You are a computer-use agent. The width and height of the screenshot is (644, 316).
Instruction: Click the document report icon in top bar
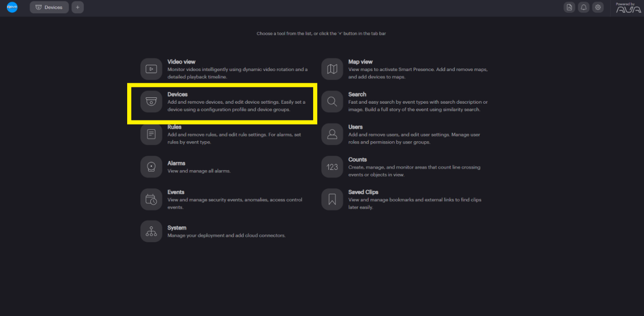point(569,7)
